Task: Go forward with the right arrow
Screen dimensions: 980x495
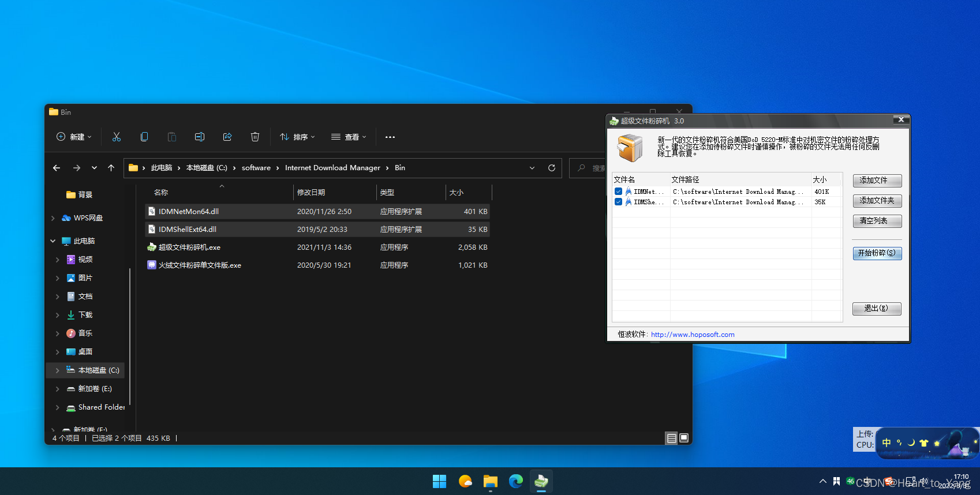Action: (x=77, y=168)
